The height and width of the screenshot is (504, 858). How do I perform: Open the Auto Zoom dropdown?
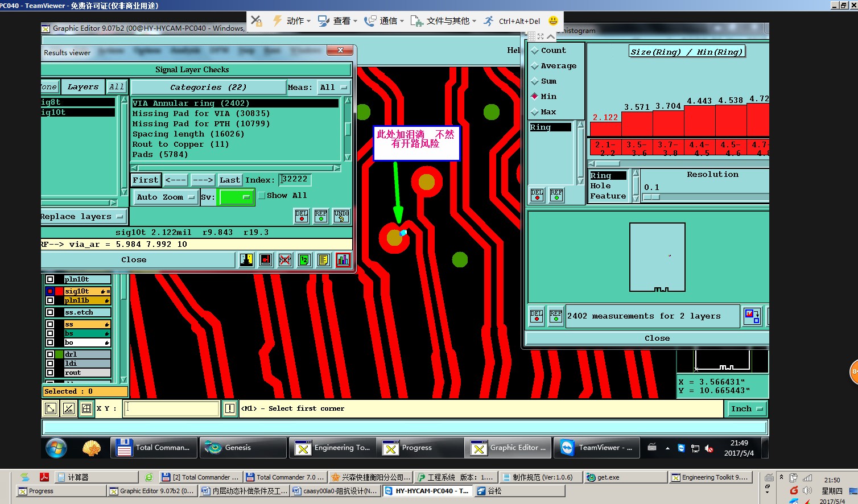(165, 197)
